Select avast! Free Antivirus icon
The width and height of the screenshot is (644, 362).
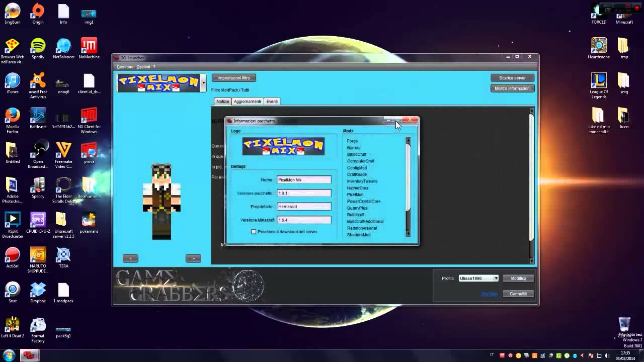point(38,85)
